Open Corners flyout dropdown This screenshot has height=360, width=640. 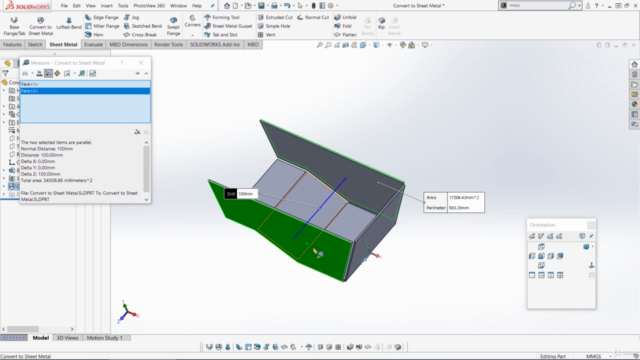192,35
